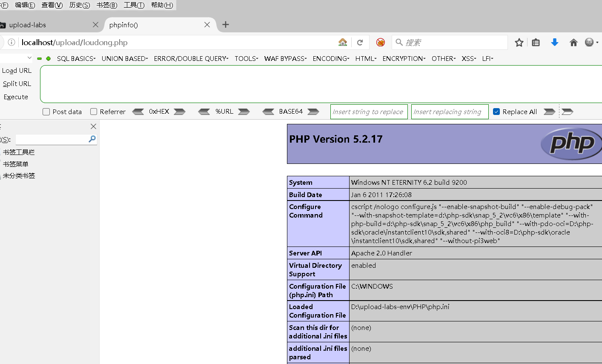Click right arrow beside BASE64
Screen dimensions: 602x364
point(313,112)
